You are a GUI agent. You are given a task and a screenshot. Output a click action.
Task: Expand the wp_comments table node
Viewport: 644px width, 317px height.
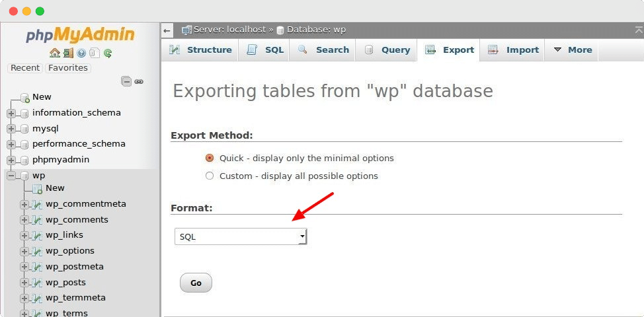(x=24, y=220)
